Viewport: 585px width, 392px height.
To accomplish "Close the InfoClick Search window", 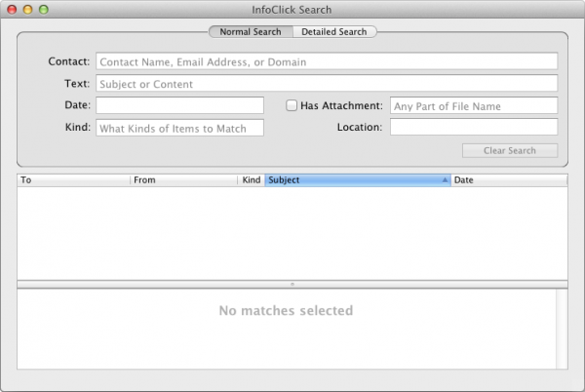I will tap(12, 10).
